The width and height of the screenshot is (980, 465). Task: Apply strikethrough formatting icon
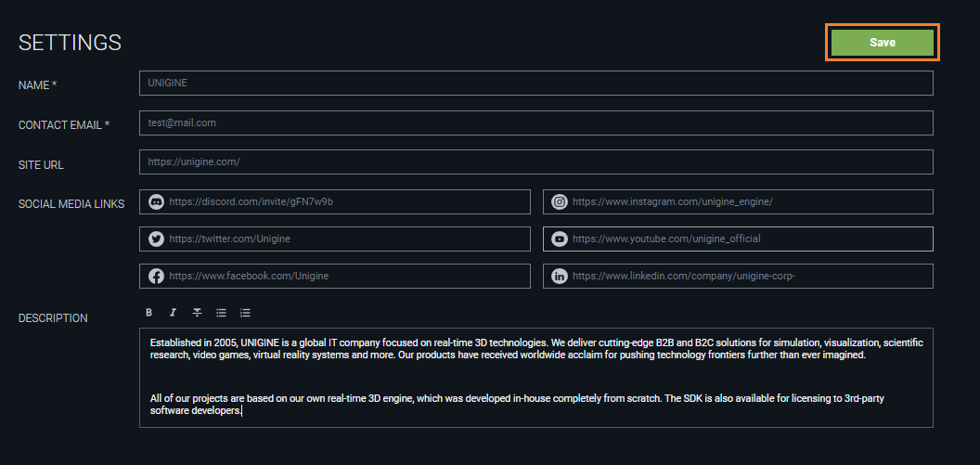tap(197, 313)
